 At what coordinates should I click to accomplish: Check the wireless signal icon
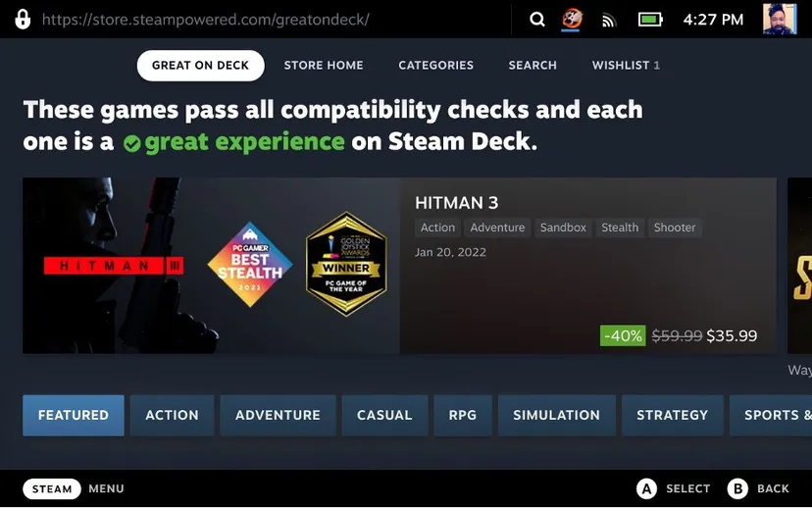(609, 21)
